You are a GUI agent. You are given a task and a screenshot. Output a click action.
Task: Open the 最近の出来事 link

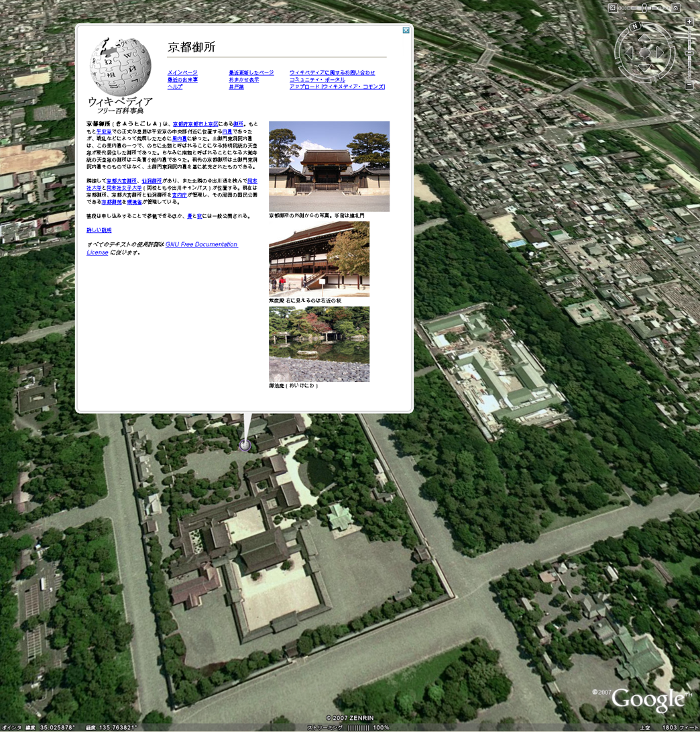pos(182,79)
